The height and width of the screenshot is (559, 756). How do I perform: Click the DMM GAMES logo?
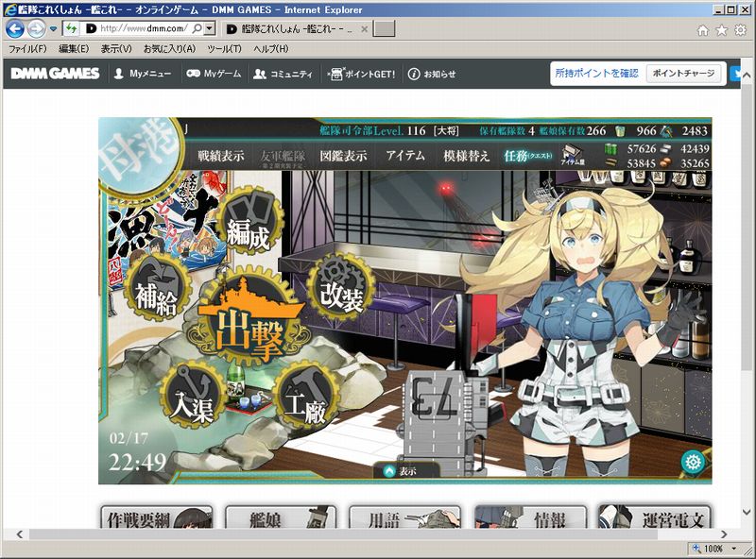(55, 74)
